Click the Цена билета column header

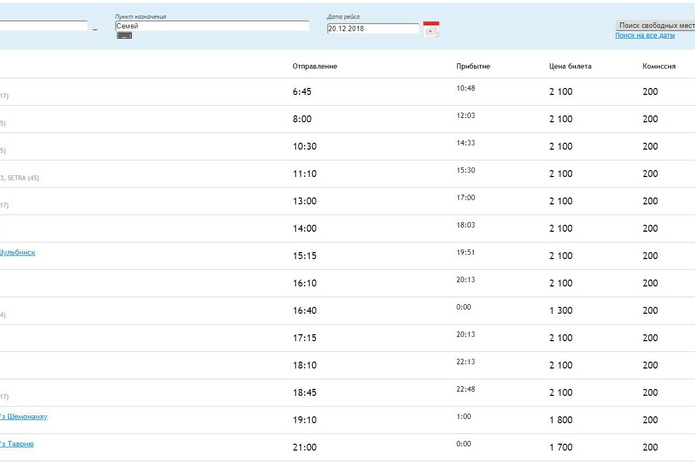tap(570, 66)
